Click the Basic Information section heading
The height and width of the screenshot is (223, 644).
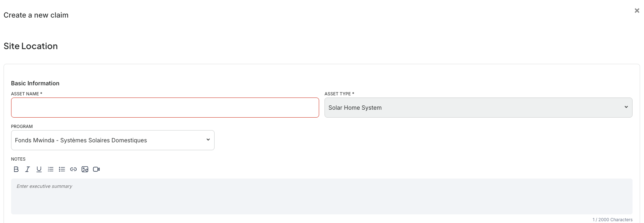(35, 83)
